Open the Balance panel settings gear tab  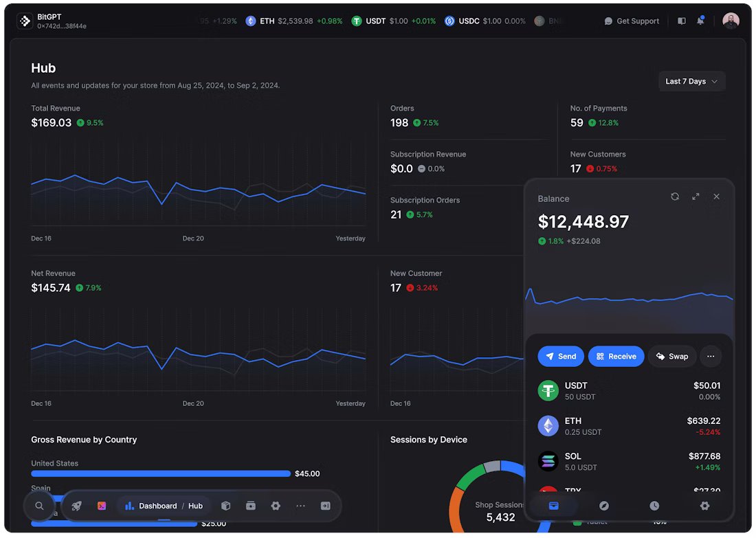coord(704,506)
